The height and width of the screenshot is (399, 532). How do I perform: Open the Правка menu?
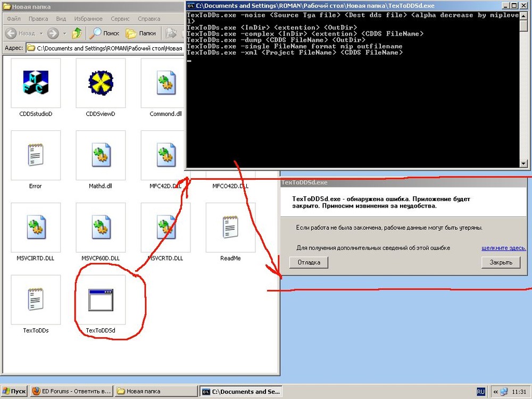(38, 19)
